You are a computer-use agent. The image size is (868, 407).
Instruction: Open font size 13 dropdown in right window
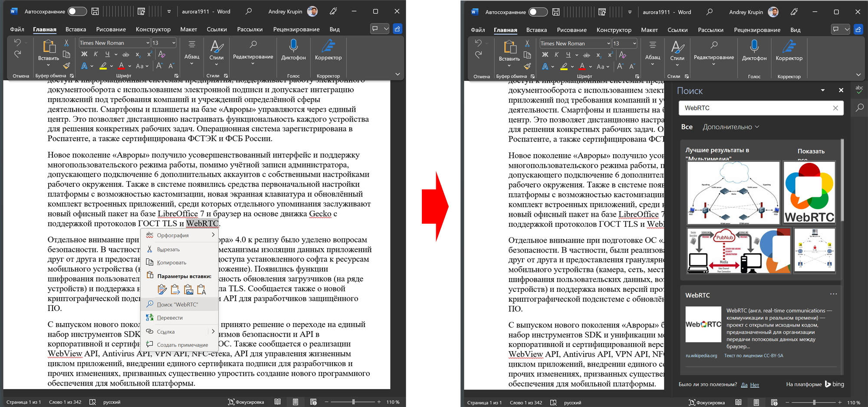[x=635, y=43]
